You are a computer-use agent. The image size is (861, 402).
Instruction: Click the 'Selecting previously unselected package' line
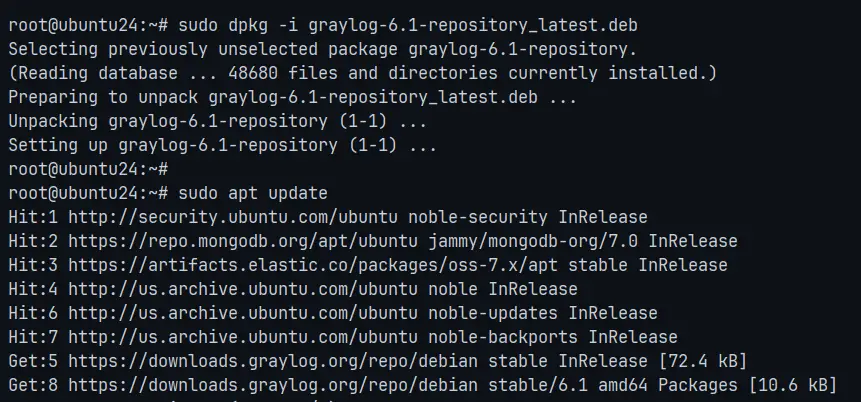pos(323,49)
